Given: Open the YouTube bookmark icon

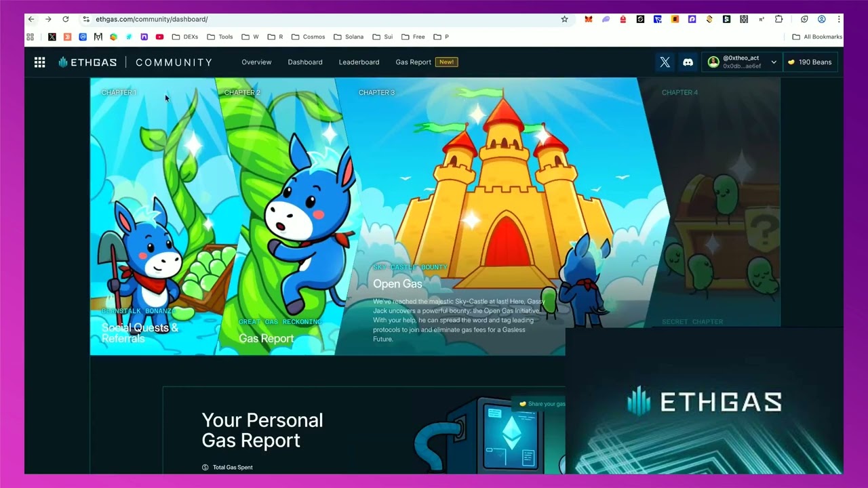Looking at the screenshot, I should coord(159,37).
